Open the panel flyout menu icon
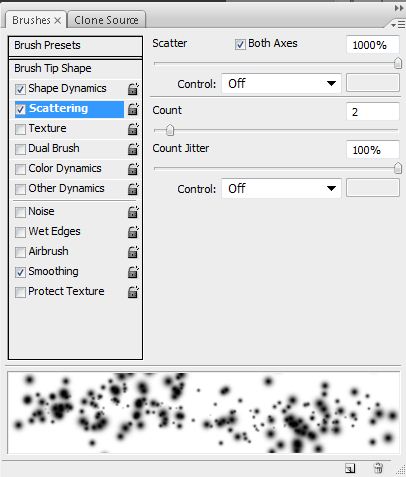Viewport: 406px width, 477px height. click(x=398, y=24)
